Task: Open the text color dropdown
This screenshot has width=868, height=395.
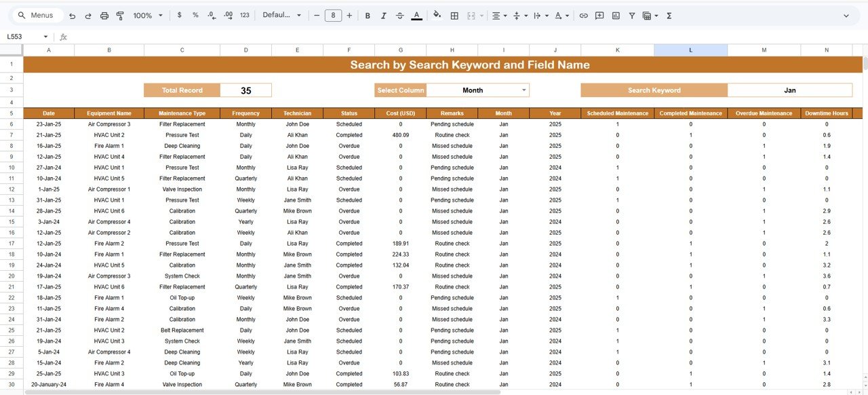Action: click(416, 15)
